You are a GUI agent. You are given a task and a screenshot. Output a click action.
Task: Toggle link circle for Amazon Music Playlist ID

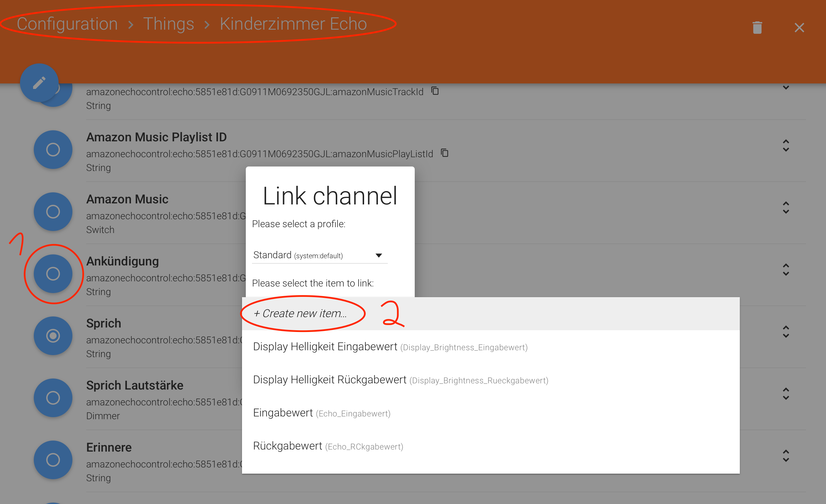click(x=53, y=150)
